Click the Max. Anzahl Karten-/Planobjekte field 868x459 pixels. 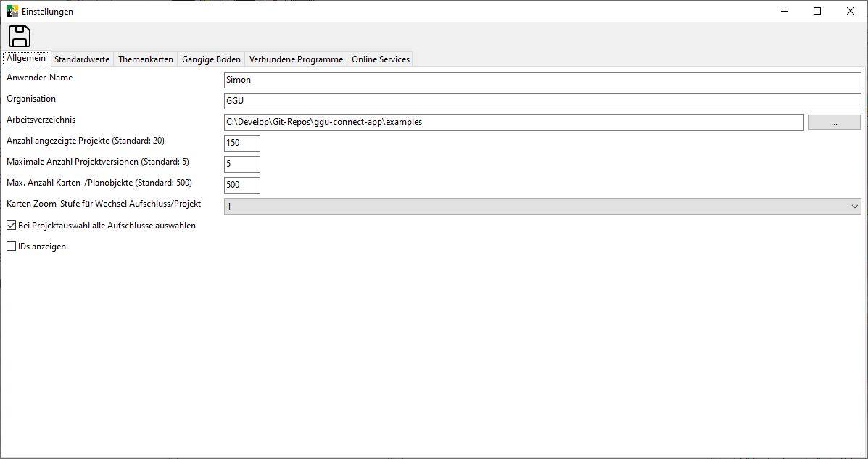point(242,185)
